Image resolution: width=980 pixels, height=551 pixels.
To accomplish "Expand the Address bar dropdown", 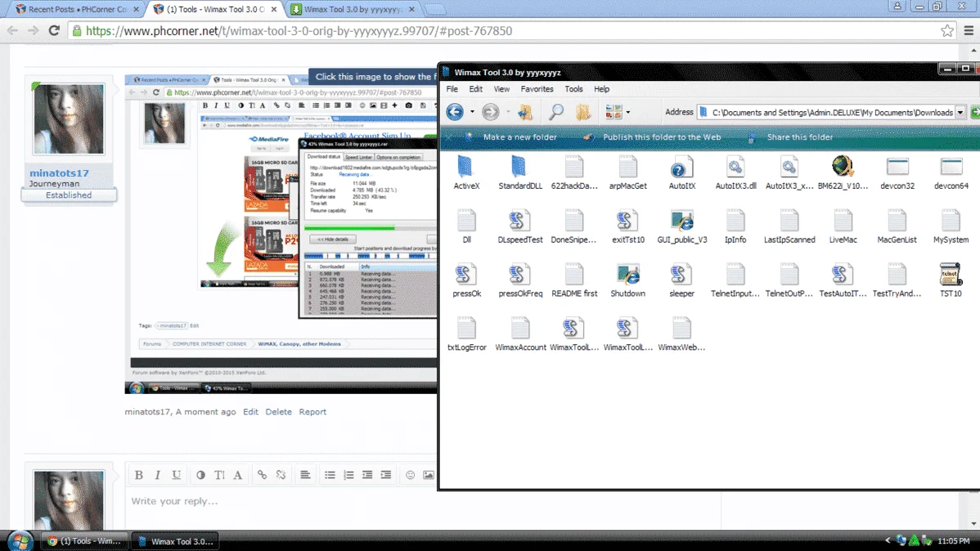I will coord(960,113).
